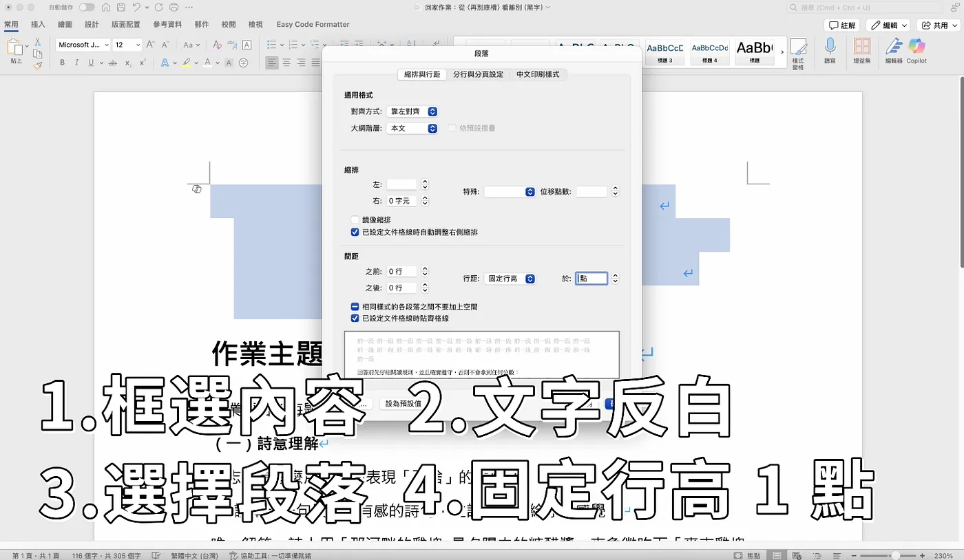
Task: Click the Home icon in title bar
Action: pos(105,8)
